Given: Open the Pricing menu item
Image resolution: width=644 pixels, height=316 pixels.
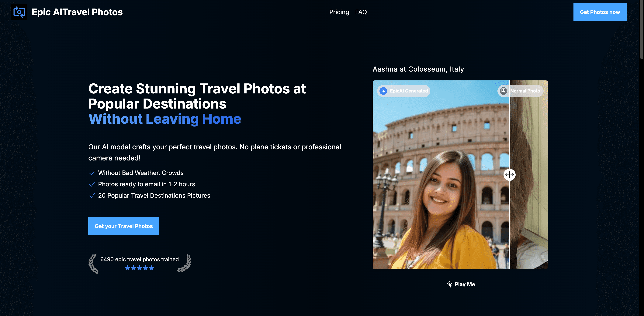Looking at the screenshot, I should tap(339, 12).
